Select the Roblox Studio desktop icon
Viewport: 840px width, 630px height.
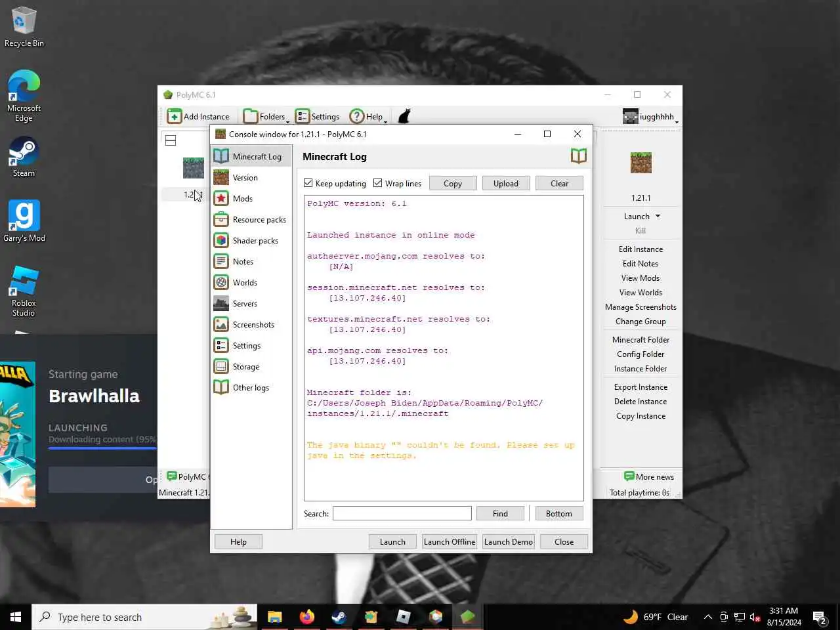click(24, 291)
